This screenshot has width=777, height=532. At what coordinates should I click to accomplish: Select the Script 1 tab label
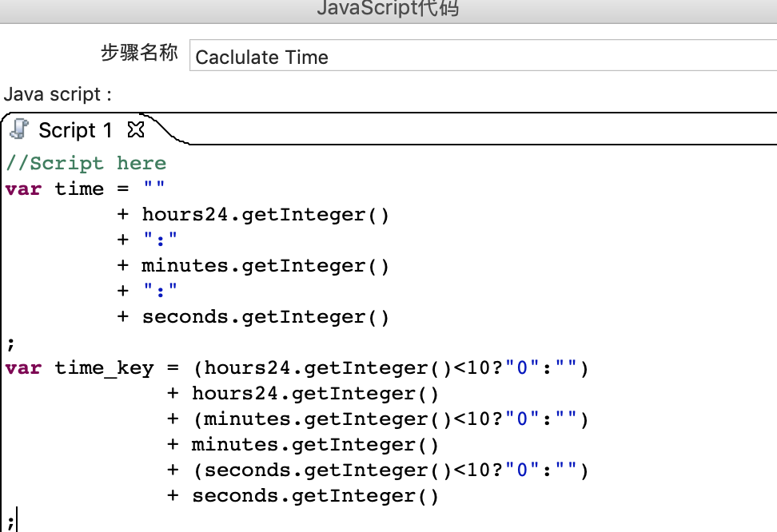75,130
